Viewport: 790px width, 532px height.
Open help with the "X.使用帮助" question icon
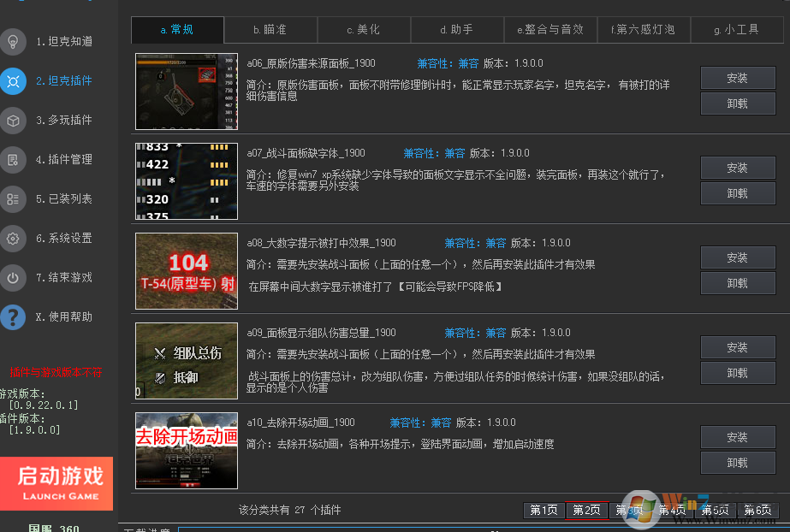tap(13, 316)
